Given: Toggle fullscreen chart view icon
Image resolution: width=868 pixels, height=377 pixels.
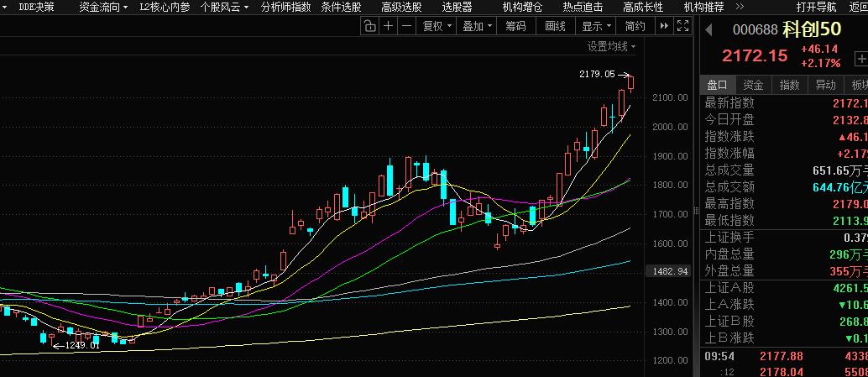Looking at the screenshot, I should pos(682,26).
